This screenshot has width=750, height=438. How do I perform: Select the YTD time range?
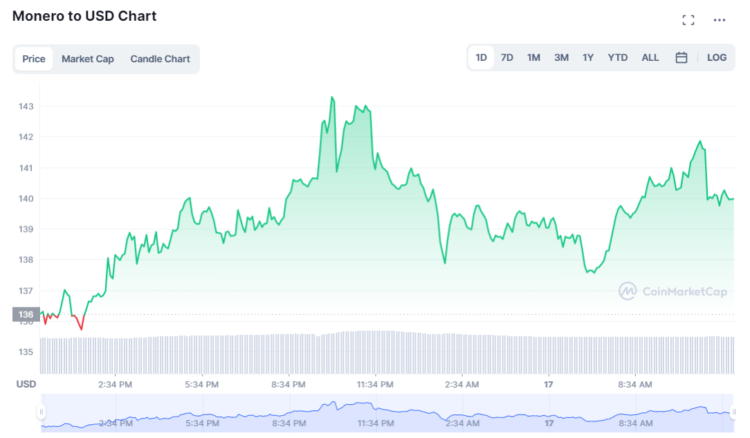(x=618, y=58)
